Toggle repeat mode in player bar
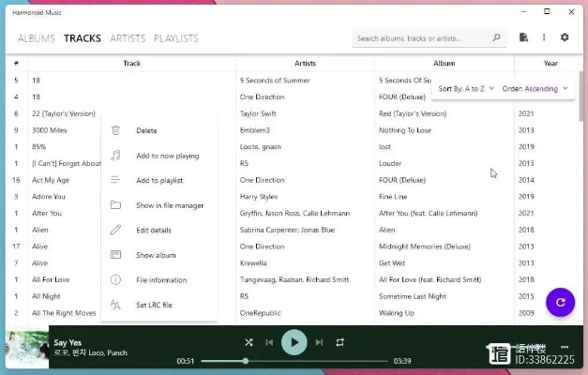 tap(340, 342)
